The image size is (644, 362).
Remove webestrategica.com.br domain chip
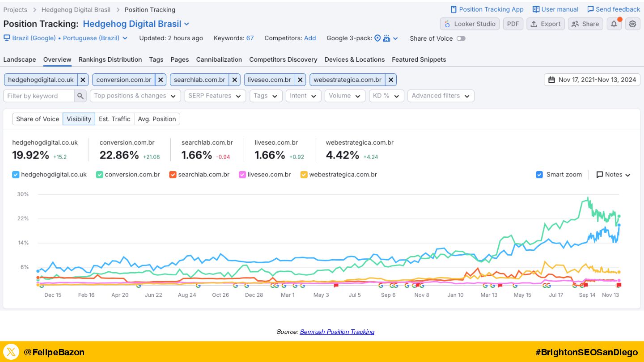(x=391, y=80)
